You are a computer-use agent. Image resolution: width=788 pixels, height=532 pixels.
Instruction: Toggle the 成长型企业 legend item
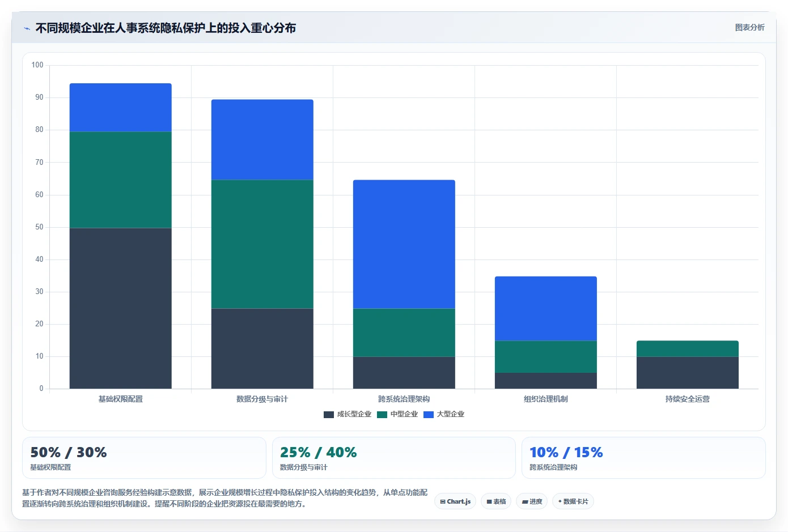pyautogui.click(x=347, y=414)
